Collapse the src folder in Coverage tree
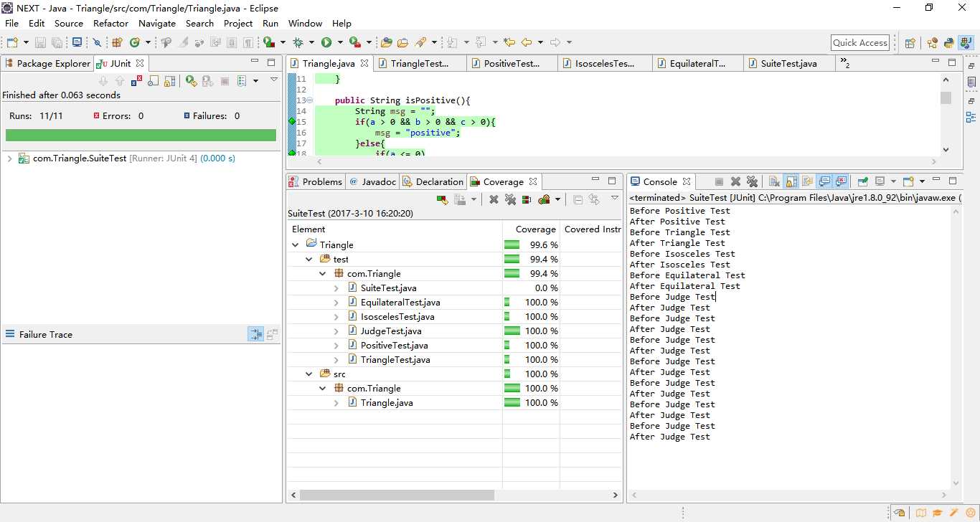This screenshot has height=522, width=980. click(x=309, y=374)
